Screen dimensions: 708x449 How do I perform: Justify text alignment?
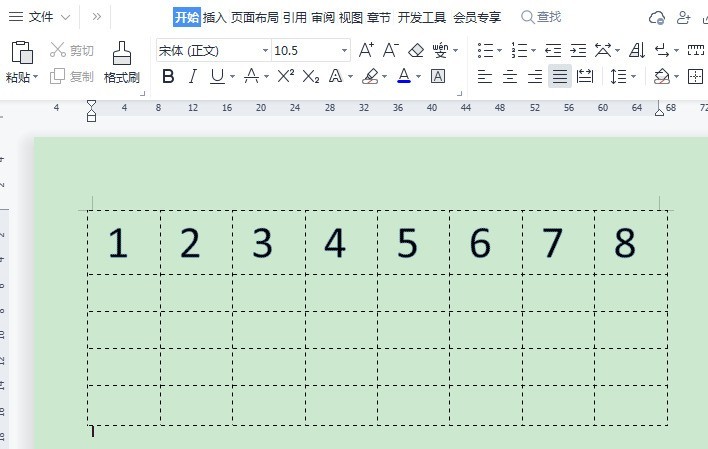(560, 76)
